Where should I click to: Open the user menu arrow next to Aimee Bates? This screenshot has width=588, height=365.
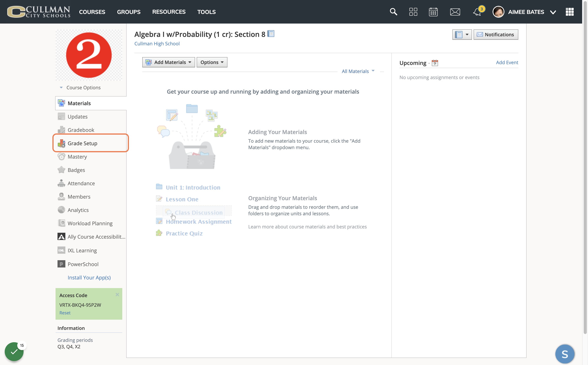point(553,12)
